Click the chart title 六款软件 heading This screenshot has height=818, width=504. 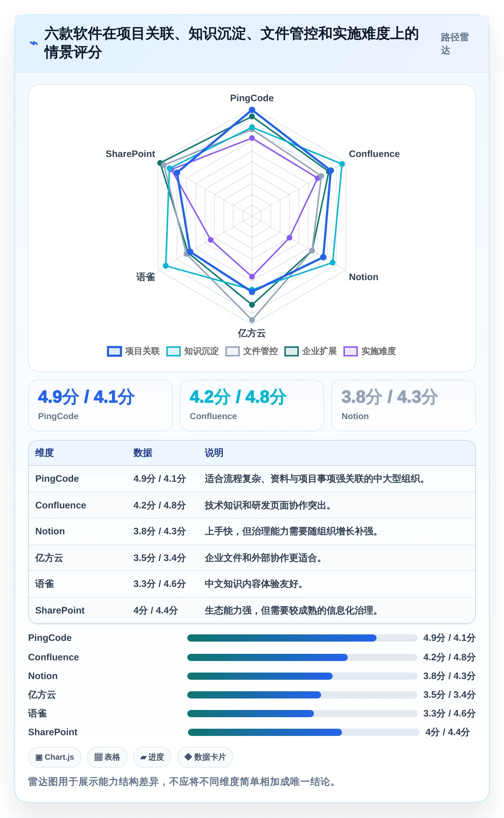point(231,43)
